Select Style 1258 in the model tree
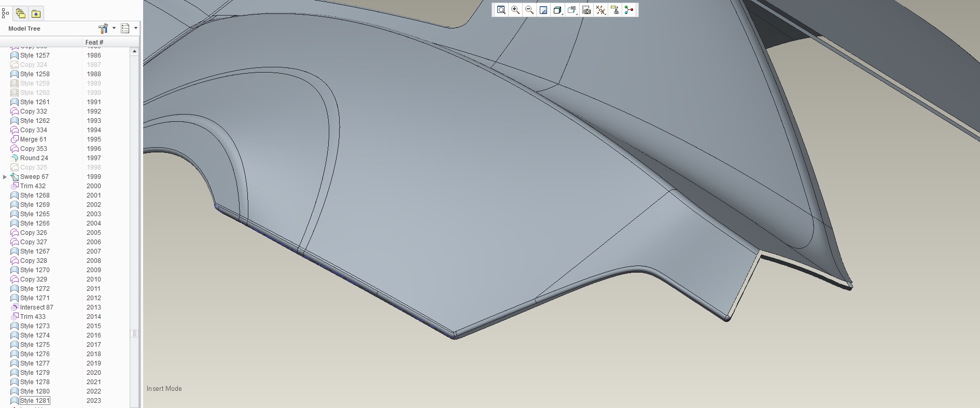Viewport: 980px width, 408px height. (x=35, y=74)
